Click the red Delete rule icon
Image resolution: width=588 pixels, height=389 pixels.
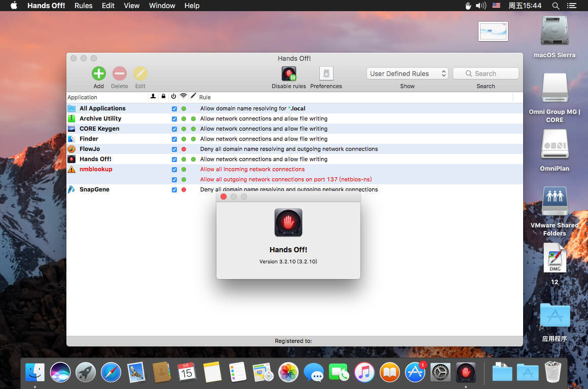point(119,74)
